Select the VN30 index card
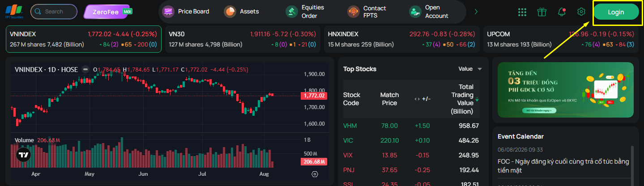This screenshot has height=186, width=644. (242, 39)
